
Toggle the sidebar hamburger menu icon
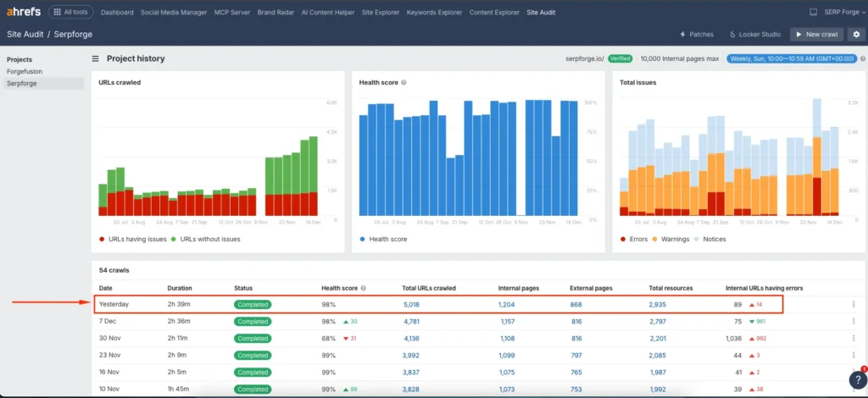[96, 59]
